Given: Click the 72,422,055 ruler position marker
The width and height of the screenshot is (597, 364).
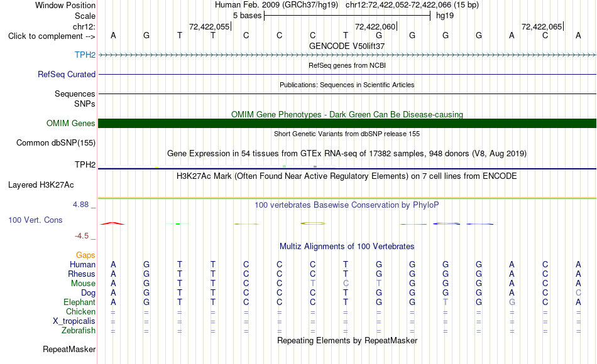Looking at the screenshot, I should click(210, 26).
